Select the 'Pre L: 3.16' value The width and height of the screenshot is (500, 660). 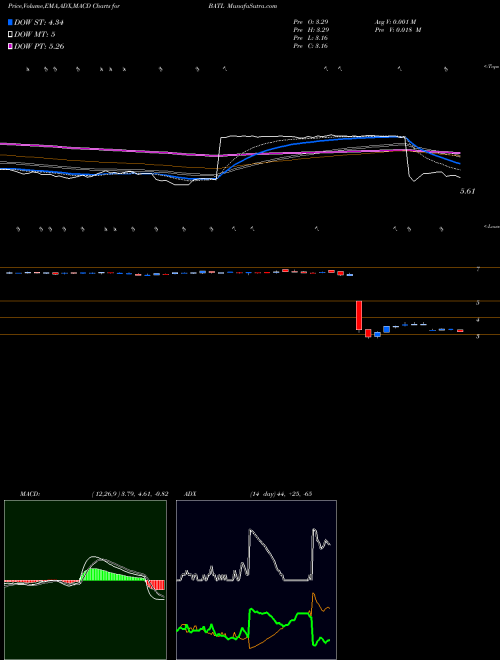[311, 38]
